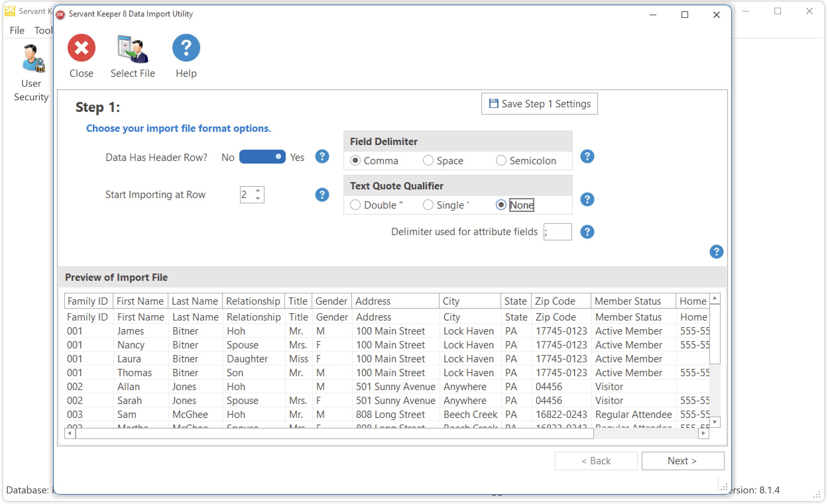This screenshot has height=504, width=828.
Task: Toggle the Data Has Header Row switch
Action: pyautogui.click(x=262, y=157)
